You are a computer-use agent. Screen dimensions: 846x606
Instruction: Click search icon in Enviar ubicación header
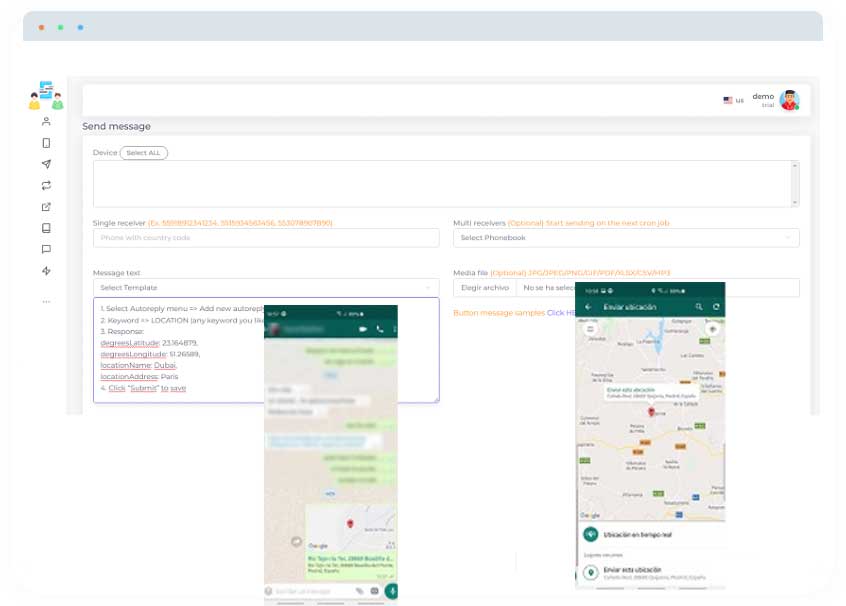[x=698, y=307]
